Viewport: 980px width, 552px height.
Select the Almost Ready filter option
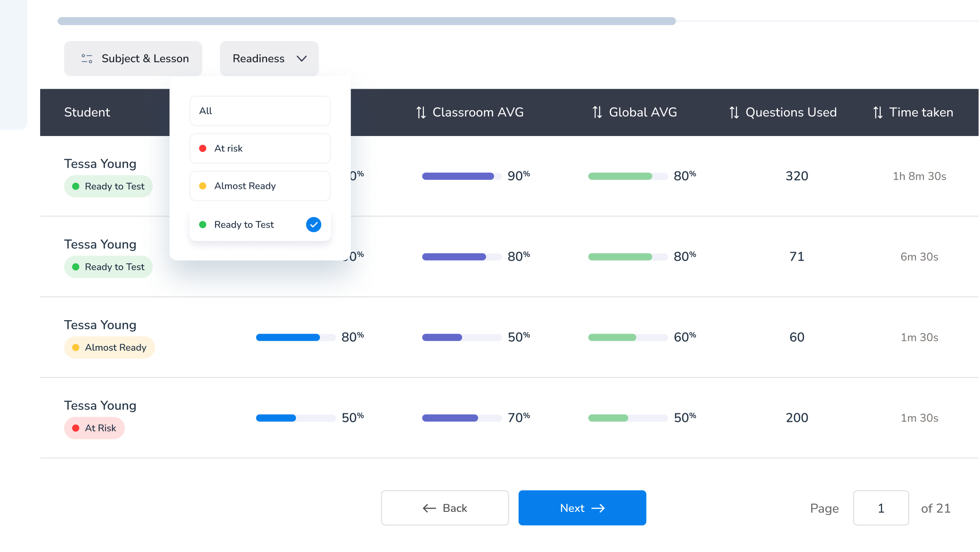260,186
